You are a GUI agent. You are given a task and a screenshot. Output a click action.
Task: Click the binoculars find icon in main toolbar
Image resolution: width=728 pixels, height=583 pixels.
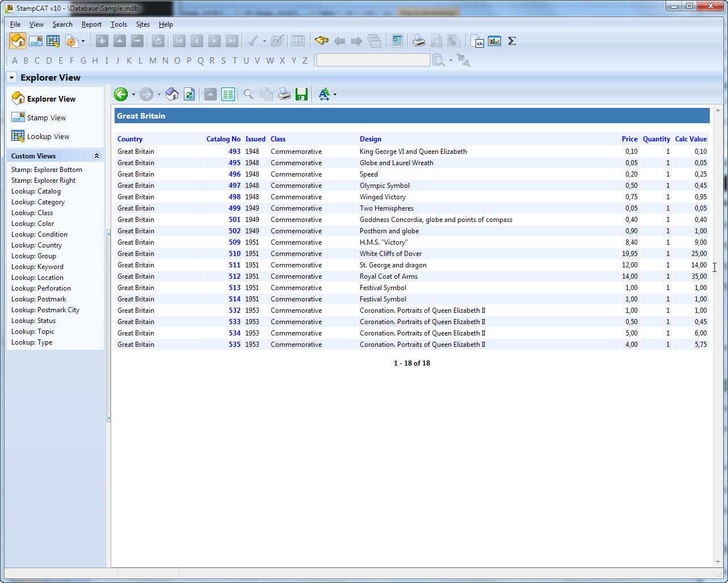(322, 41)
